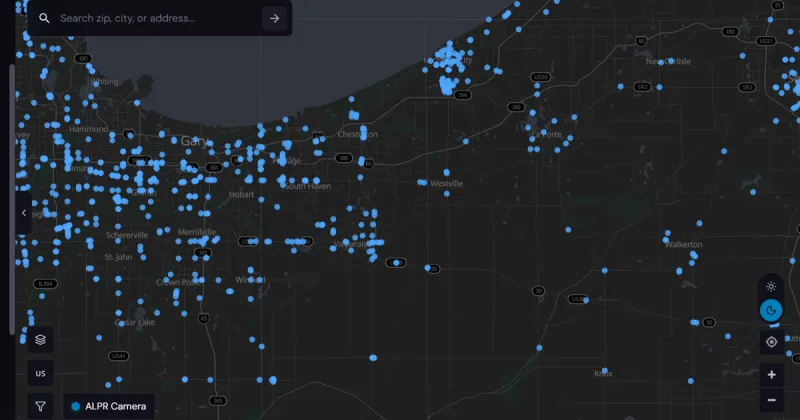The image size is (800, 420).
Task: Click the Schererville label
Action: click(127, 235)
